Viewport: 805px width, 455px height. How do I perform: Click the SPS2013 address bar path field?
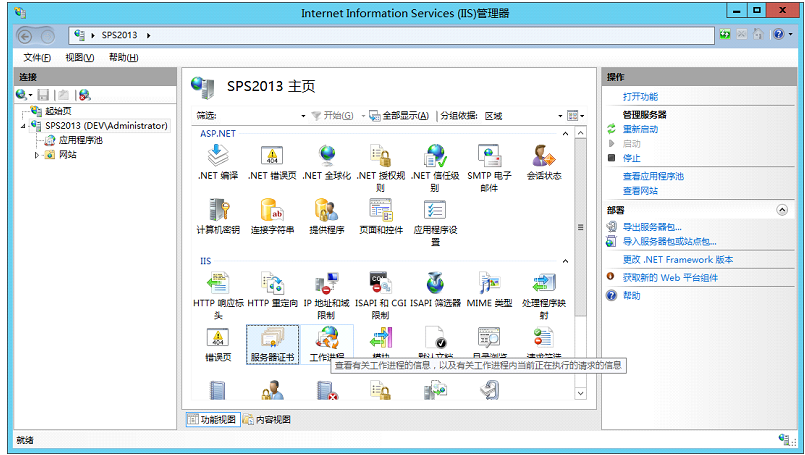391,35
